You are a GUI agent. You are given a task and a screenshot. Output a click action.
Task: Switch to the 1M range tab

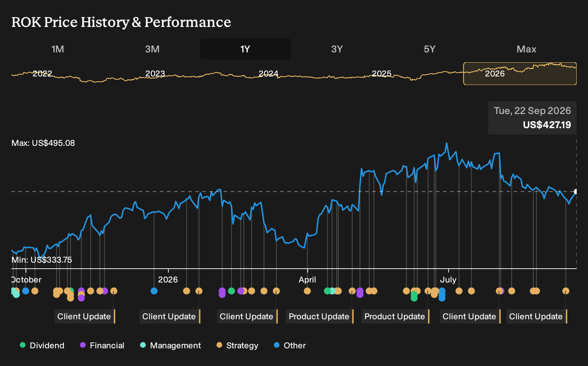[58, 49]
